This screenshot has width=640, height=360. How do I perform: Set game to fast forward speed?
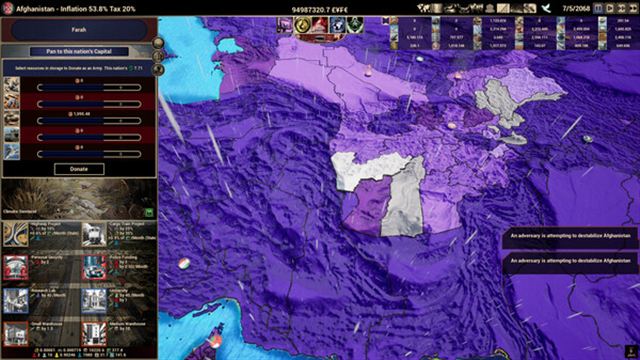click(x=621, y=8)
